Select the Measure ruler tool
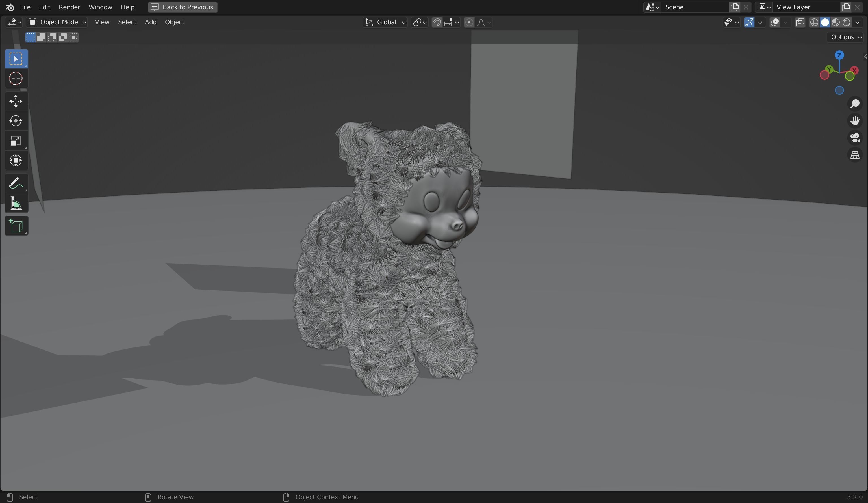Viewport: 868px width, 503px height. [16, 203]
